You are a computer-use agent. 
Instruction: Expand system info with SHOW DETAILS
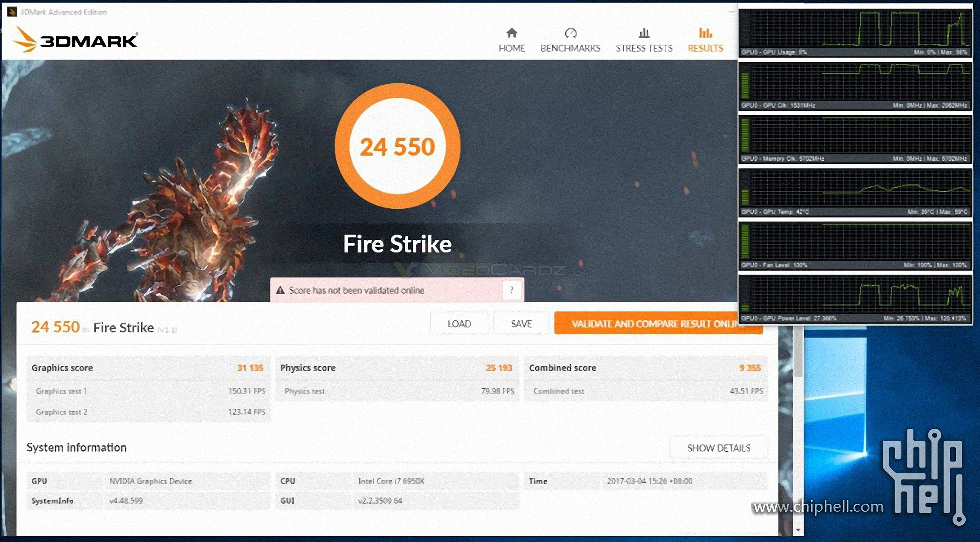718,448
